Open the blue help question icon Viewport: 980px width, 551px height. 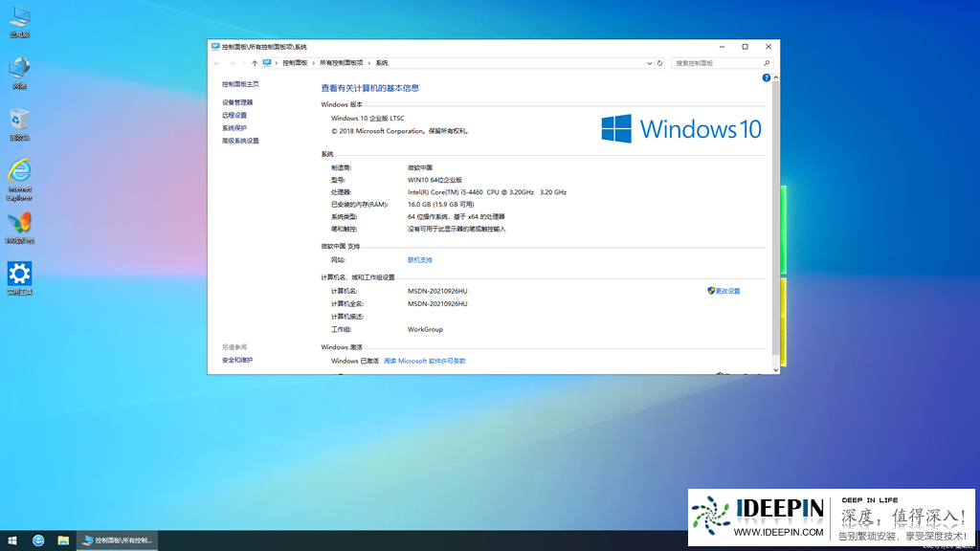pyautogui.click(x=767, y=77)
